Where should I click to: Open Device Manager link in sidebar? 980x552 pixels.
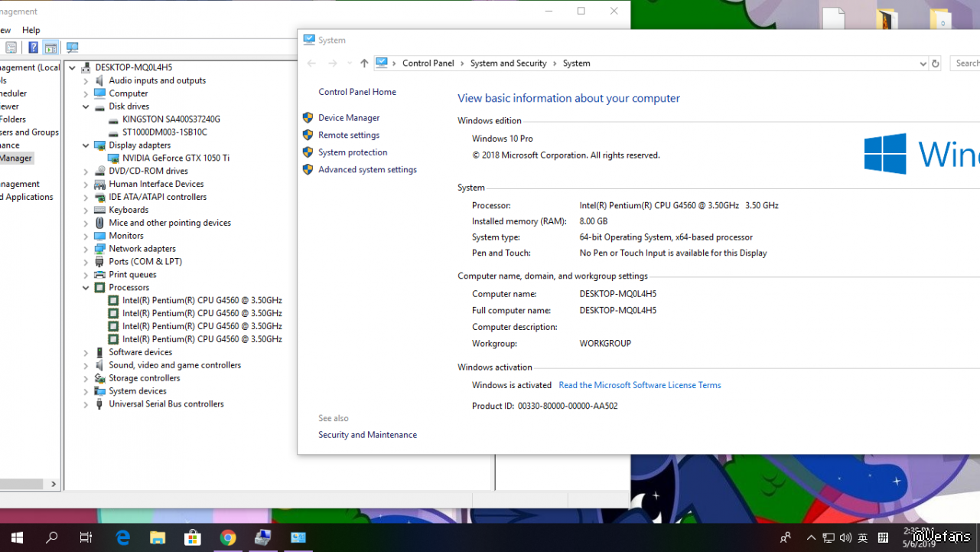point(349,118)
